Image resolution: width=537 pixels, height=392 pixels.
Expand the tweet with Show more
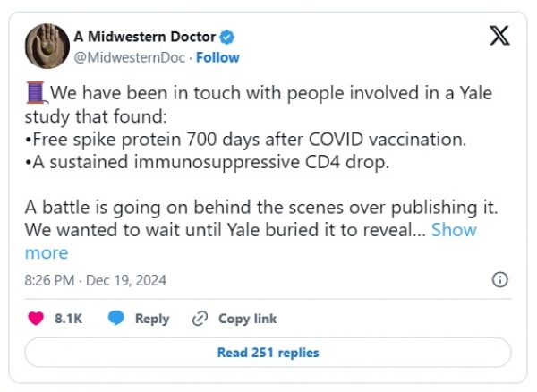click(x=454, y=230)
